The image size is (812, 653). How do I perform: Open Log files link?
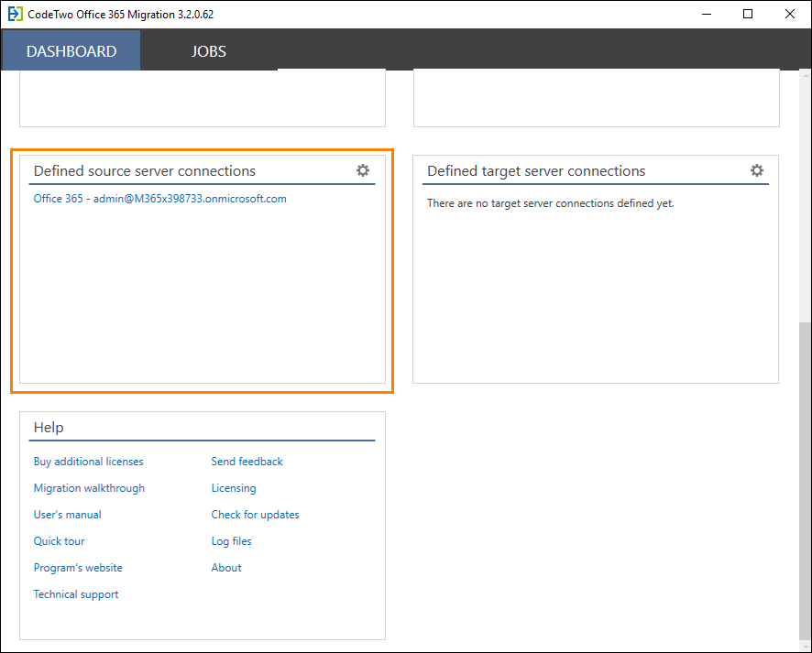pos(232,541)
